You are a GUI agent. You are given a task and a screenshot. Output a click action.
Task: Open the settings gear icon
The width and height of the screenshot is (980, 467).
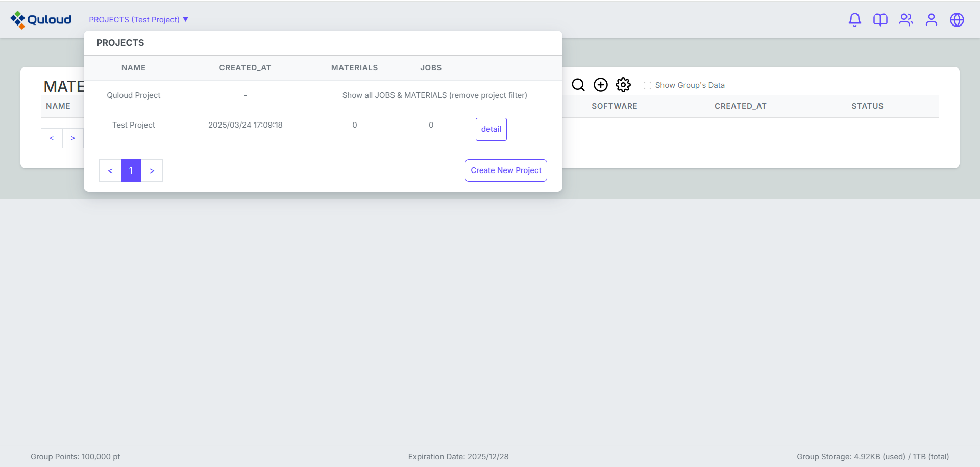click(623, 85)
